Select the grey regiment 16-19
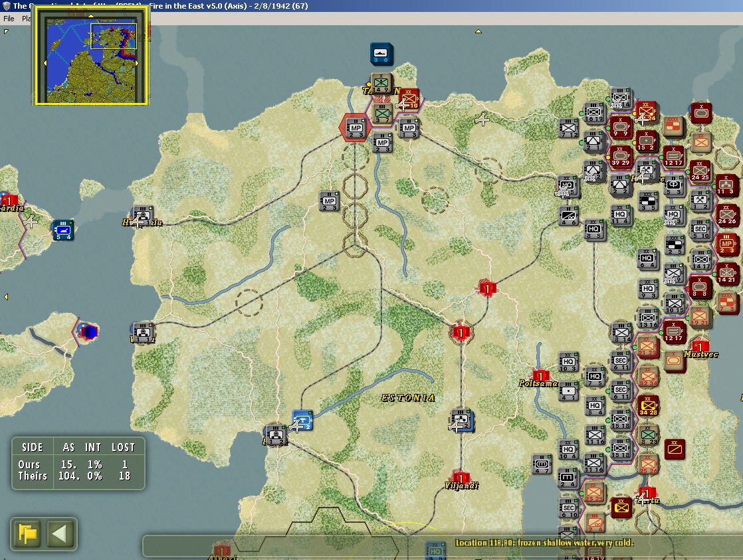Viewport: 743px width, 560px height. (x=593, y=113)
